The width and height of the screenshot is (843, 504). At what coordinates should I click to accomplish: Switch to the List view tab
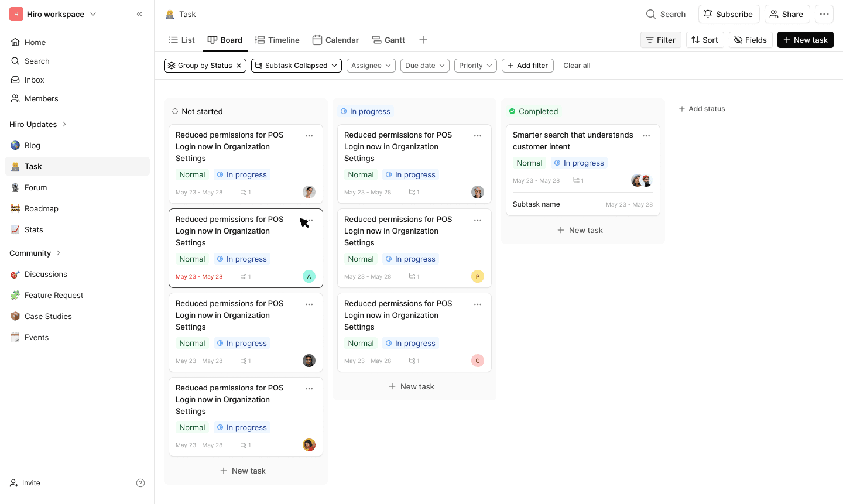[181, 40]
